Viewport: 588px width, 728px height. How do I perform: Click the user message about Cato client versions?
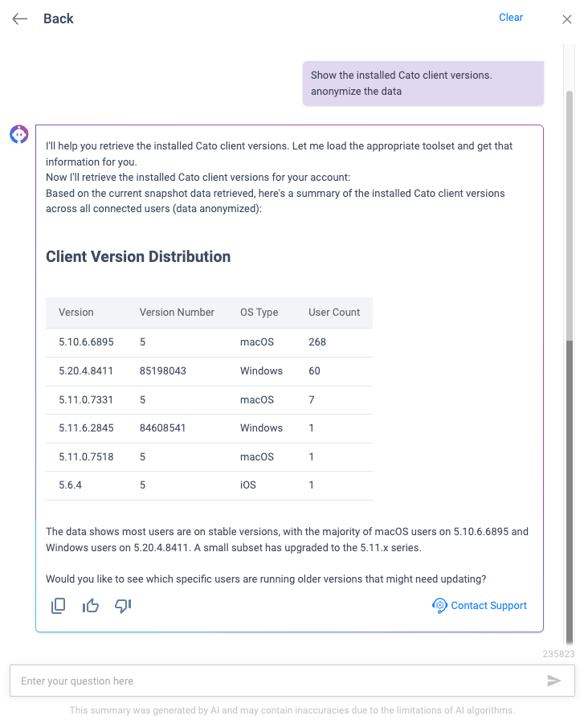423,83
